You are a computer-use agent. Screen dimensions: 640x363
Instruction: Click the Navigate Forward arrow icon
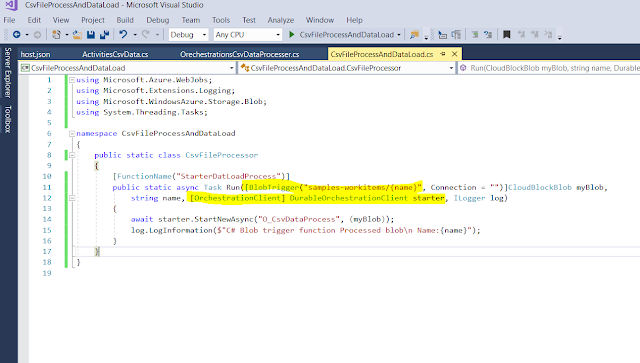[x=37, y=35]
